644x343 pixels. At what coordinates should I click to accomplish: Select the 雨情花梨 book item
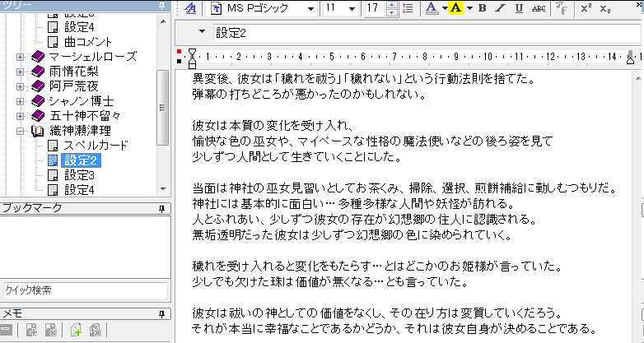click(x=74, y=72)
